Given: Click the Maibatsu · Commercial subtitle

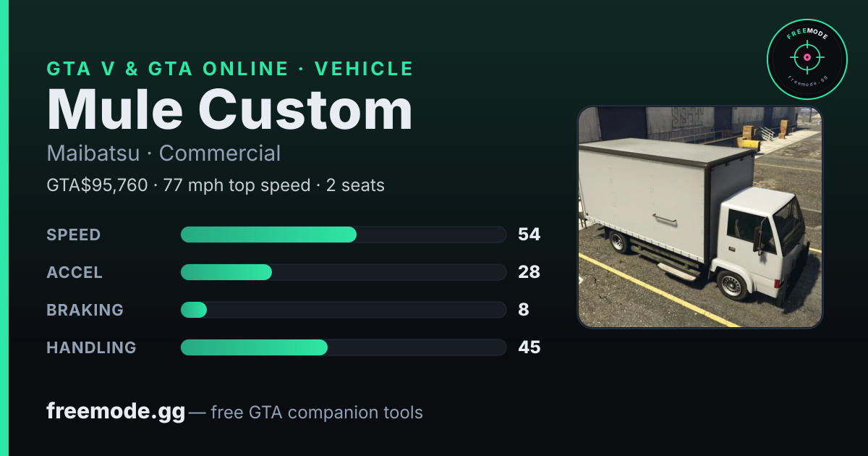Looking at the screenshot, I should tap(163, 153).
